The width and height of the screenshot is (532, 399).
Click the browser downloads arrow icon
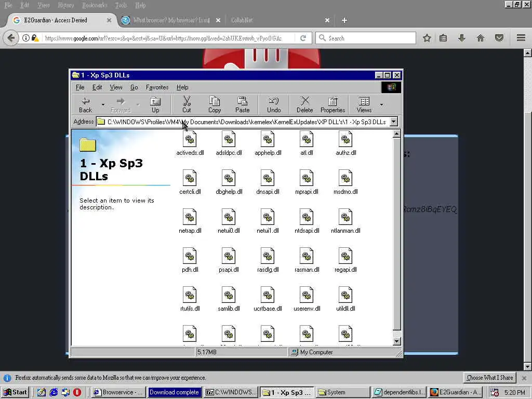click(x=461, y=38)
